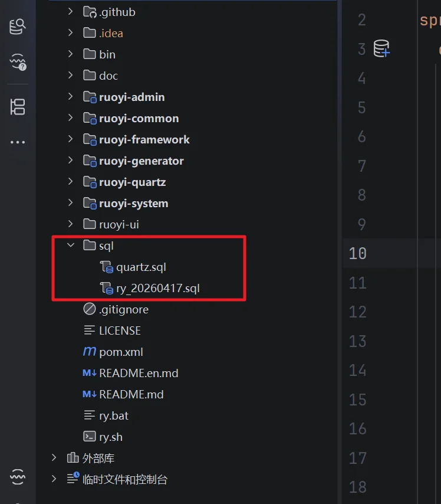
Task: Show more tool windows via three dots
Action: tap(18, 142)
